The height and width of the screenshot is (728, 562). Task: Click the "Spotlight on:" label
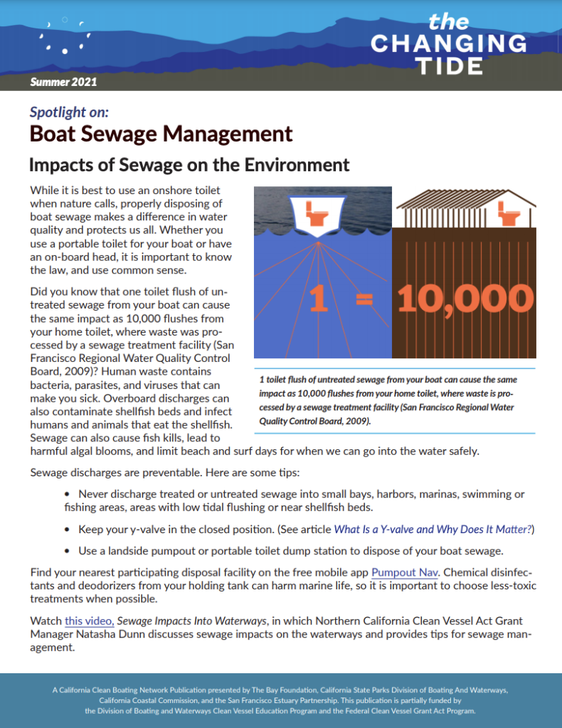69,111
